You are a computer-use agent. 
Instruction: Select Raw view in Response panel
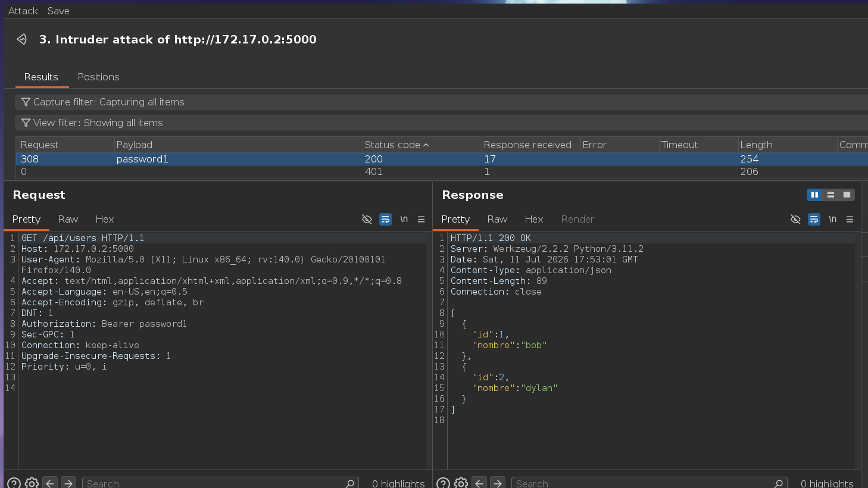[497, 219]
